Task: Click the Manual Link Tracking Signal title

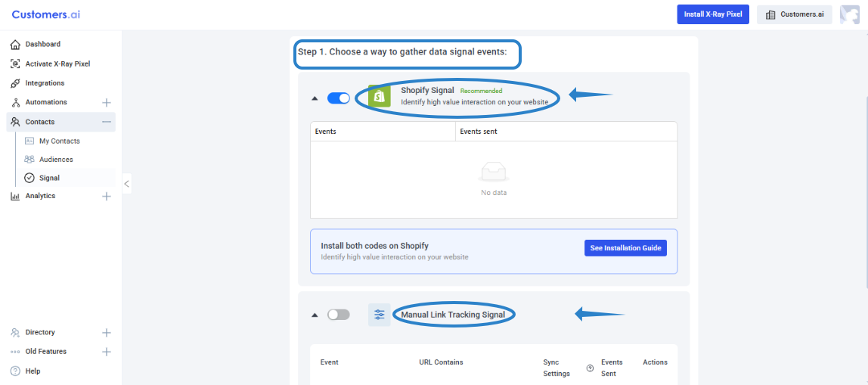Action: click(x=453, y=315)
